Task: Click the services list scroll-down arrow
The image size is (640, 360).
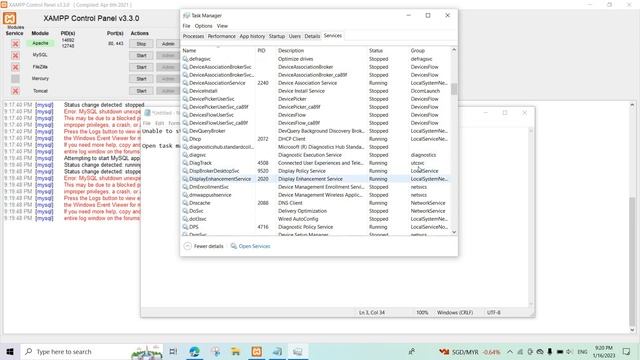Action: pos(454,232)
